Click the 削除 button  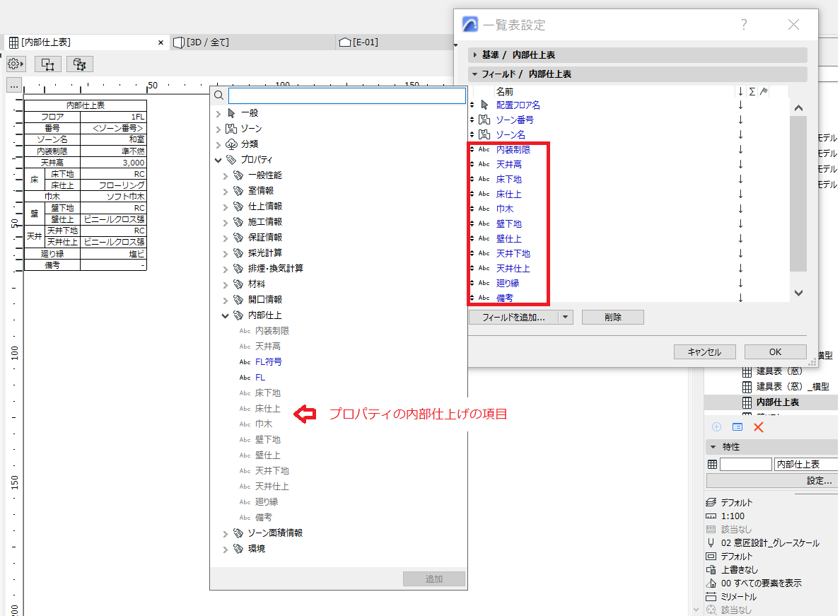tap(612, 317)
